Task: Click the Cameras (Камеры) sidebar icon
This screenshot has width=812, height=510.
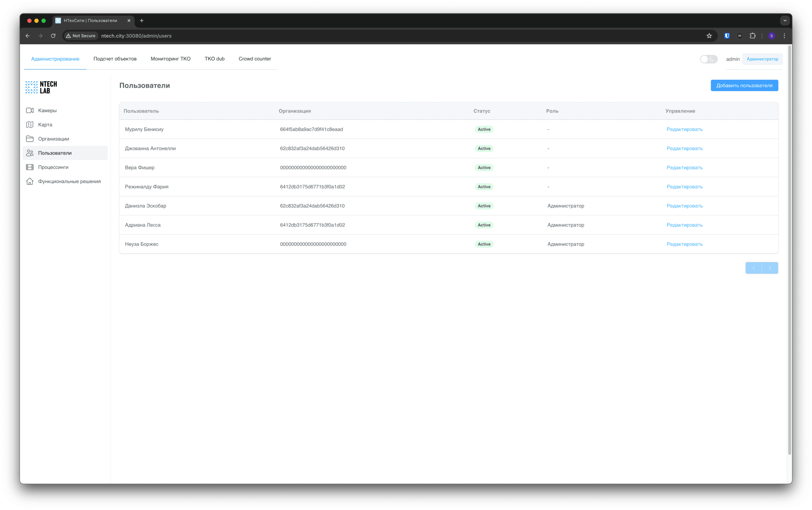Action: pos(30,111)
